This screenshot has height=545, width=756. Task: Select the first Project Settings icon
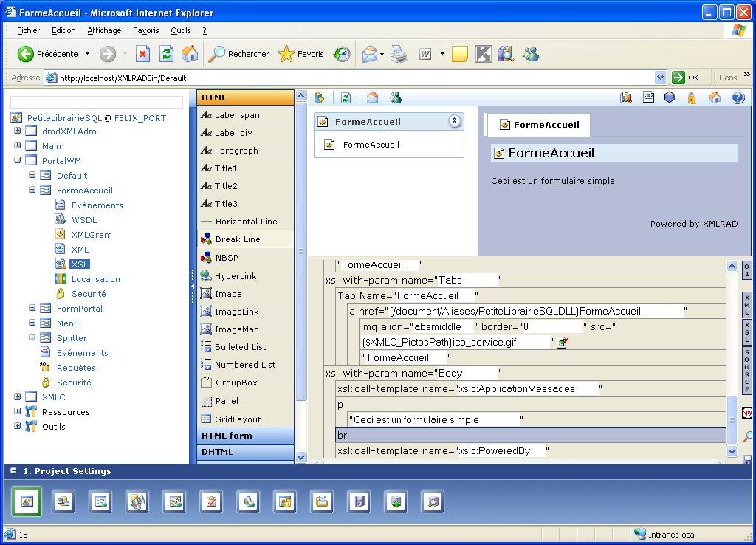click(x=27, y=501)
